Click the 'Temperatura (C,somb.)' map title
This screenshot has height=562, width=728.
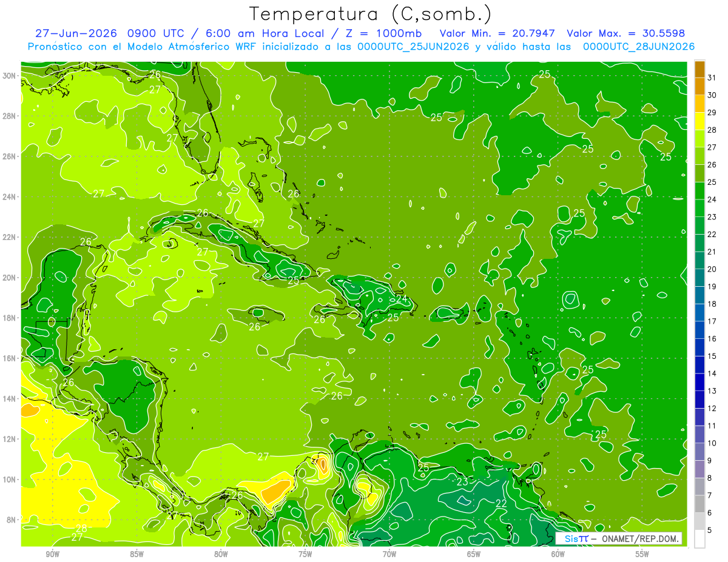(x=371, y=14)
